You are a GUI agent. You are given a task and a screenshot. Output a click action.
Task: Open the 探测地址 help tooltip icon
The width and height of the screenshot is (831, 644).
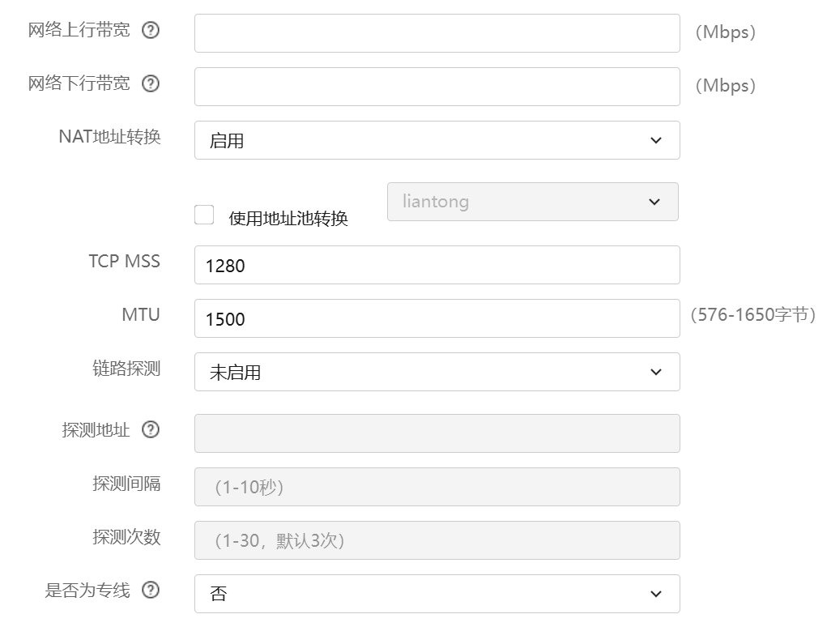click(151, 430)
